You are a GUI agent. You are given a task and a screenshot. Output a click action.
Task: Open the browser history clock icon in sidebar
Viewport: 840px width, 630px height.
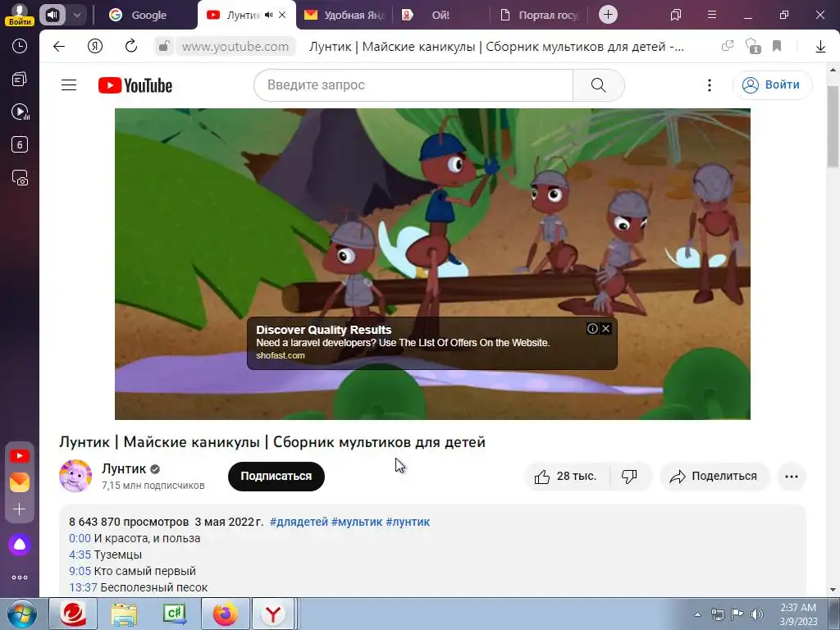pyautogui.click(x=20, y=47)
